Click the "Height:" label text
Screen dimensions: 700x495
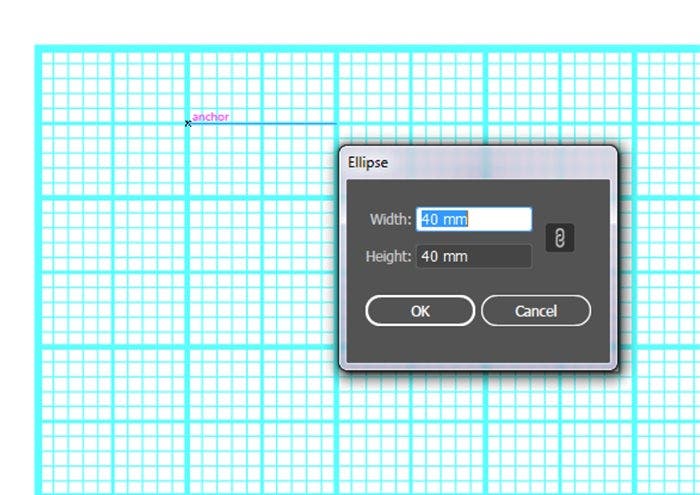tap(388, 257)
